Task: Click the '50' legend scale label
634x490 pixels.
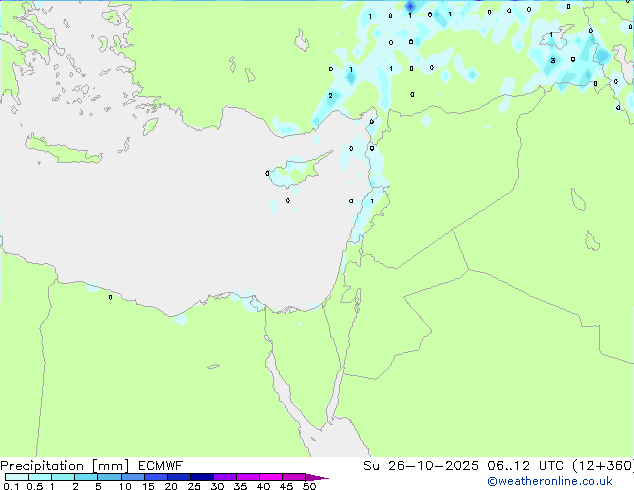Action: coord(309,486)
